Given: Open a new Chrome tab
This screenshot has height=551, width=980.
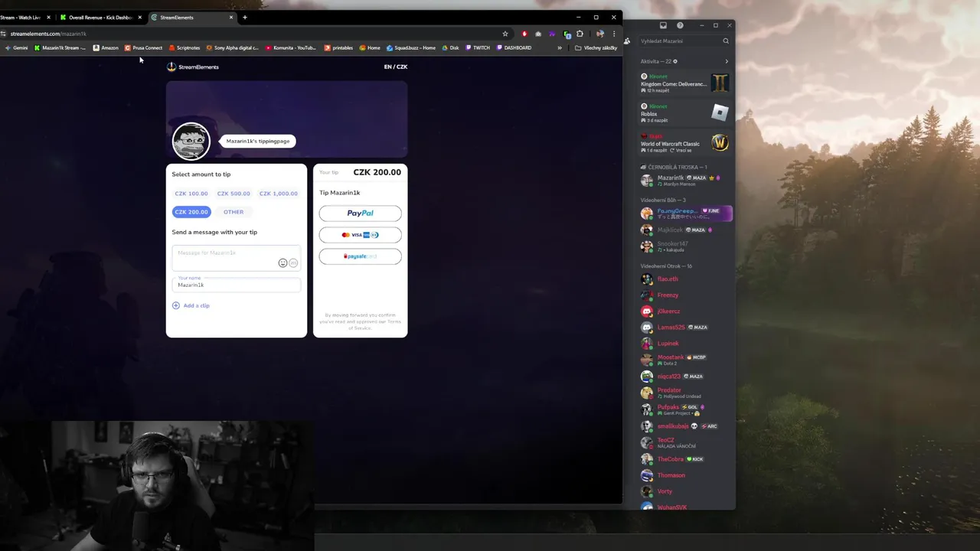Looking at the screenshot, I should 245,17.
